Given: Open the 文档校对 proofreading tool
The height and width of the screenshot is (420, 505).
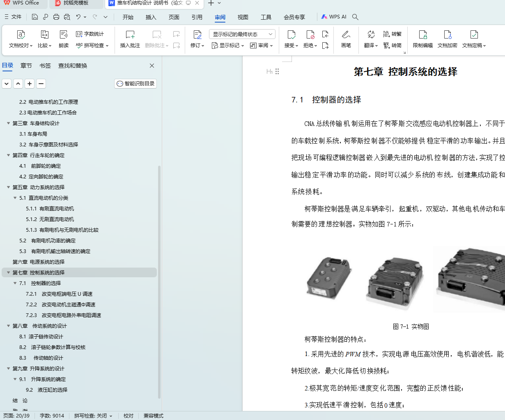Looking at the screenshot, I should click(21, 39).
